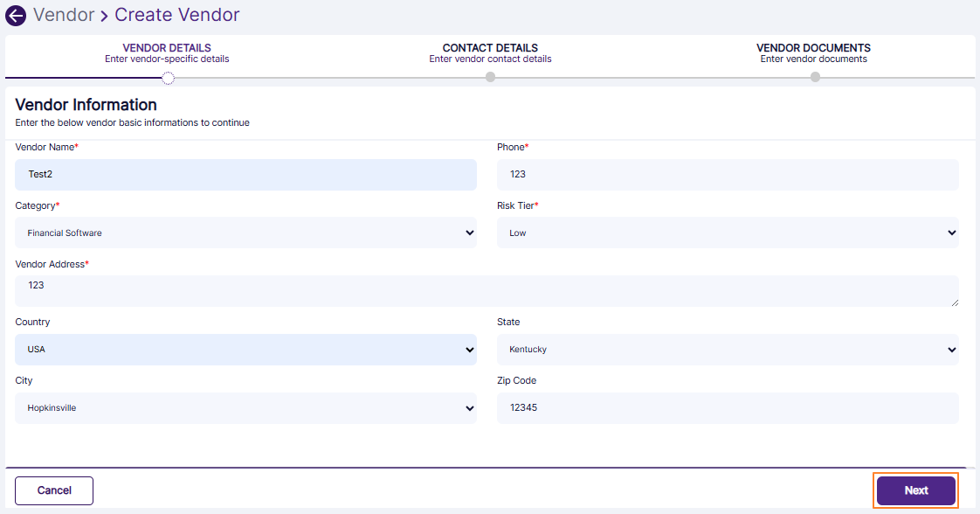Open the Vendor breadcrumb link
The width and height of the screenshot is (980, 514).
click(63, 15)
